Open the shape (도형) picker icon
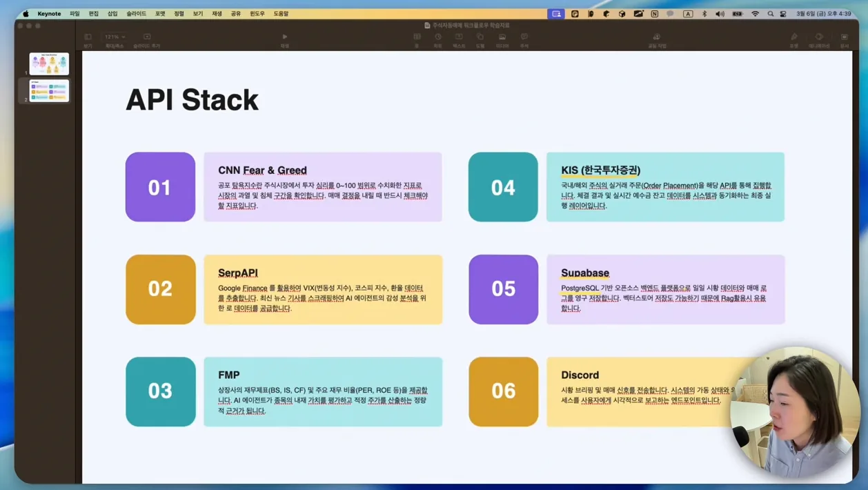Screen dimensions: 868x490 coord(480,39)
